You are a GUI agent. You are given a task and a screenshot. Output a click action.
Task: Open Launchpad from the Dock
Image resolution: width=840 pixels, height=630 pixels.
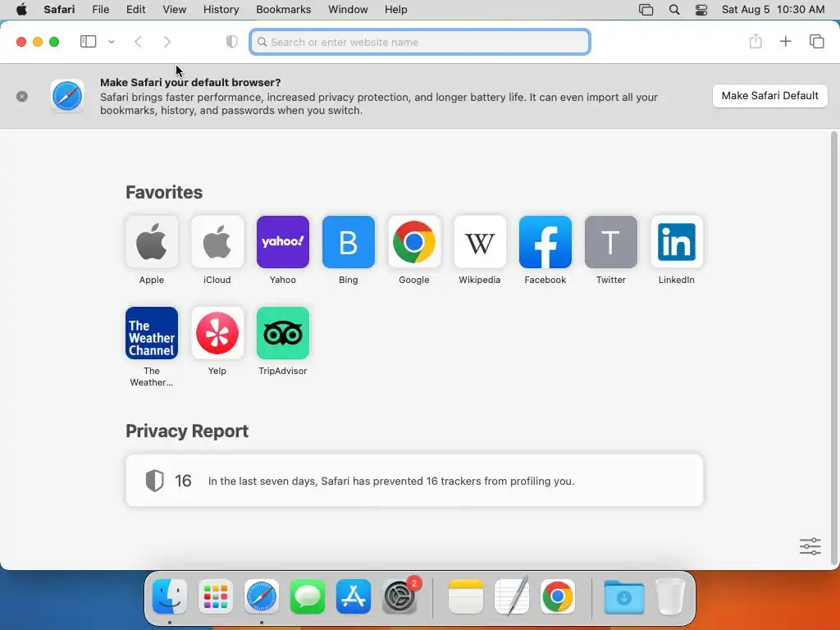click(x=216, y=596)
